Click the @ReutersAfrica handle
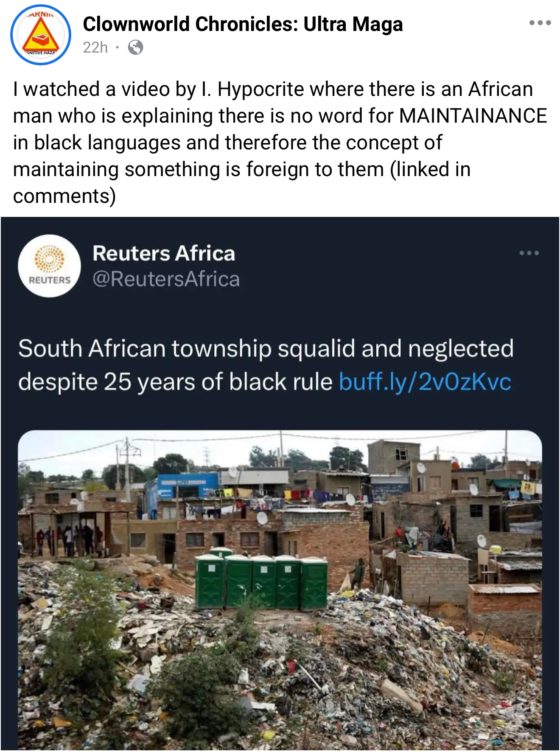Screen dimensions: 560x752 (x=166, y=279)
